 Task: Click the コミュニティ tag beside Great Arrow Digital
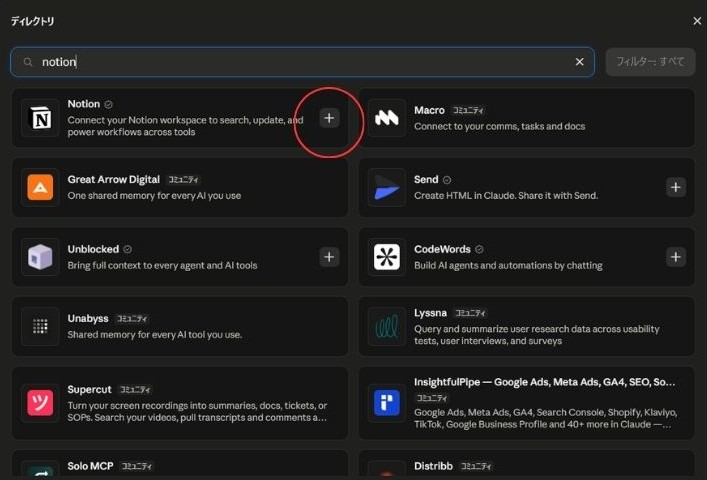point(183,180)
